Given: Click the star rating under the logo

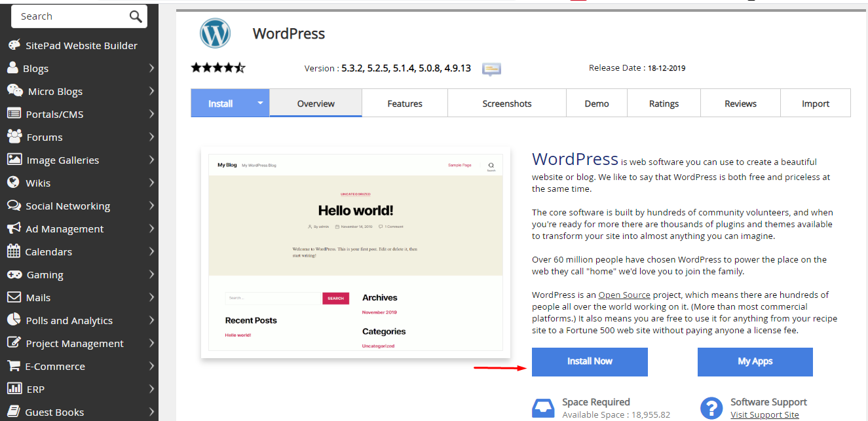Looking at the screenshot, I should coord(218,67).
